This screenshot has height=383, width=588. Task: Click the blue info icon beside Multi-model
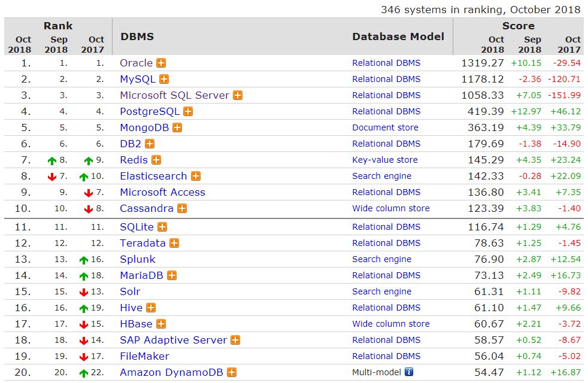(409, 372)
